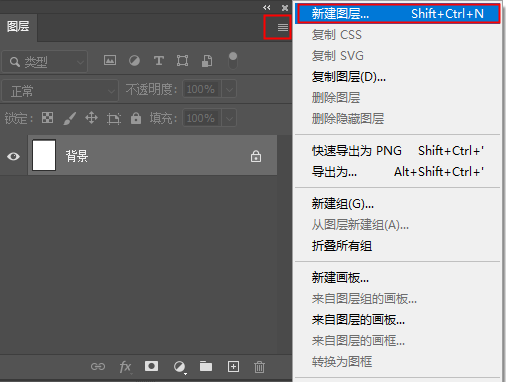Select the 背景 layer name

(77, 156)
